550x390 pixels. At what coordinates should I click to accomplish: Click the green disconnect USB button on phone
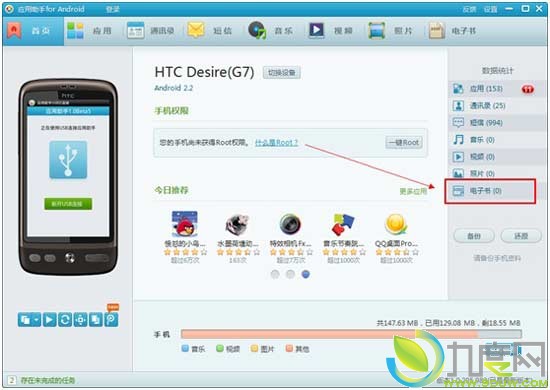pos(68,204)
